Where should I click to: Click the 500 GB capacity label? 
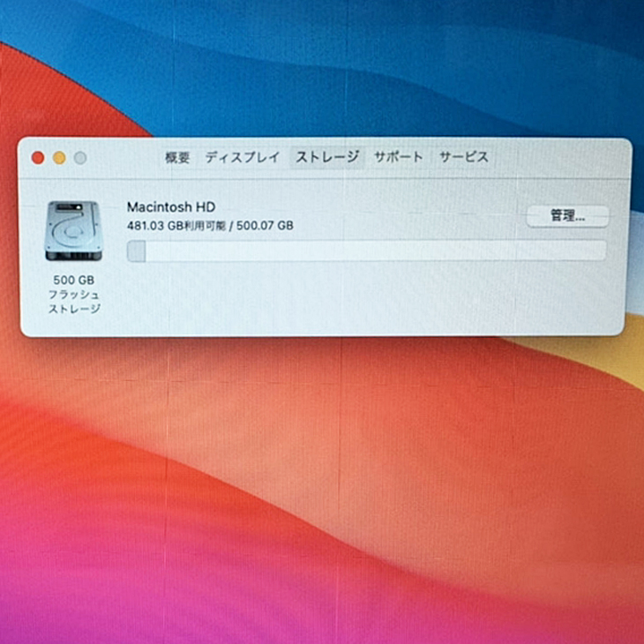pos(73,279)
